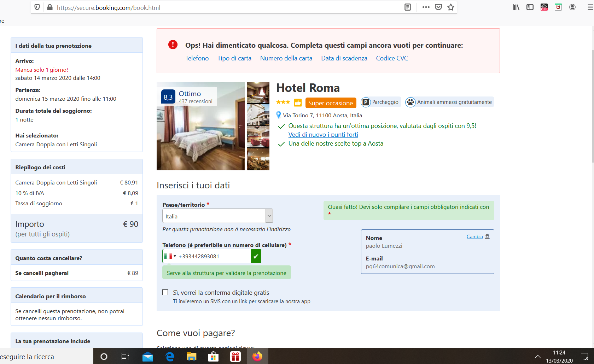Click the Firefox bookmark star icon

tap(450, 7)
